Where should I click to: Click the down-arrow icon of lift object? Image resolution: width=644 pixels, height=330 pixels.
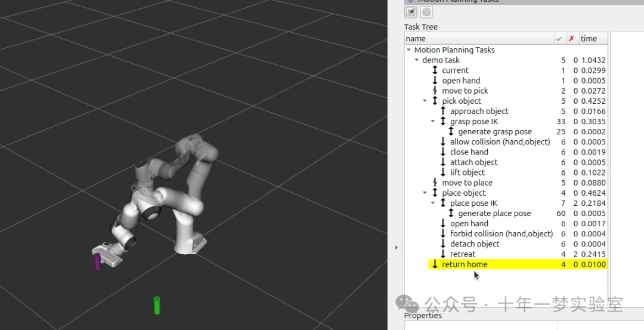point(442,172)
